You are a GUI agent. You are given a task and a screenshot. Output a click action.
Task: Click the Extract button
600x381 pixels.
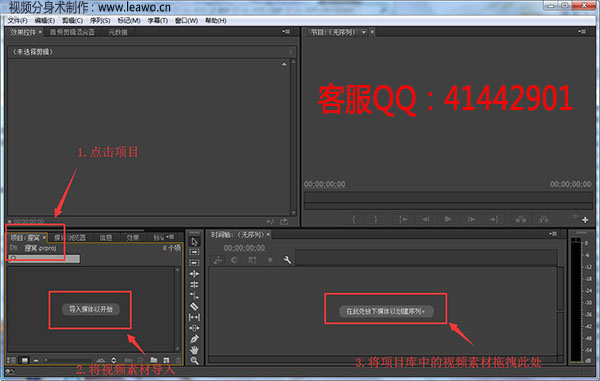pyautogui.click(x=544, y=219)
